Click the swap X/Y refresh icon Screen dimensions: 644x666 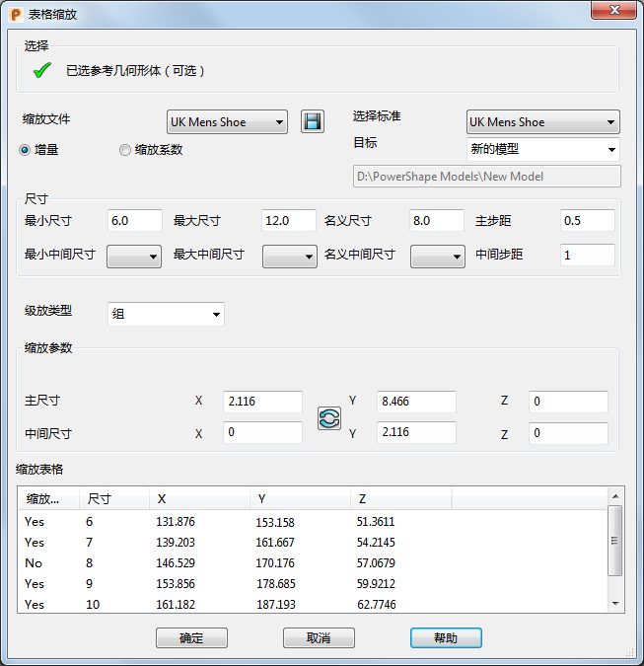click(x=329, y=418)
